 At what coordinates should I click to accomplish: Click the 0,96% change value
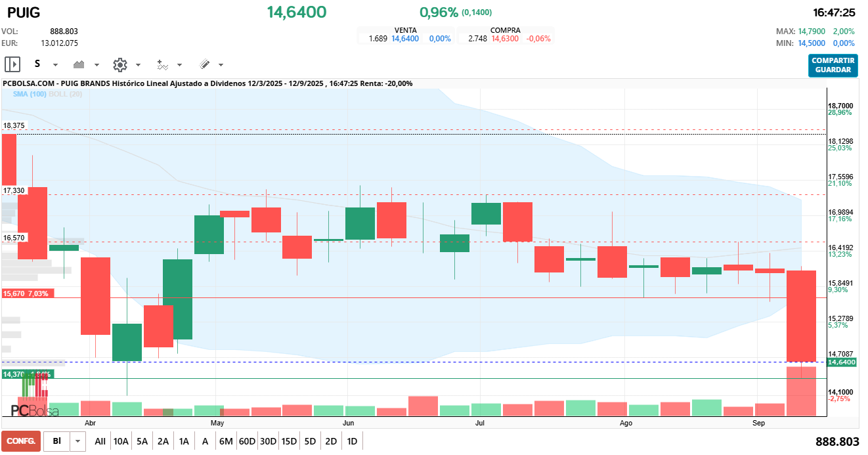point(439,12)
